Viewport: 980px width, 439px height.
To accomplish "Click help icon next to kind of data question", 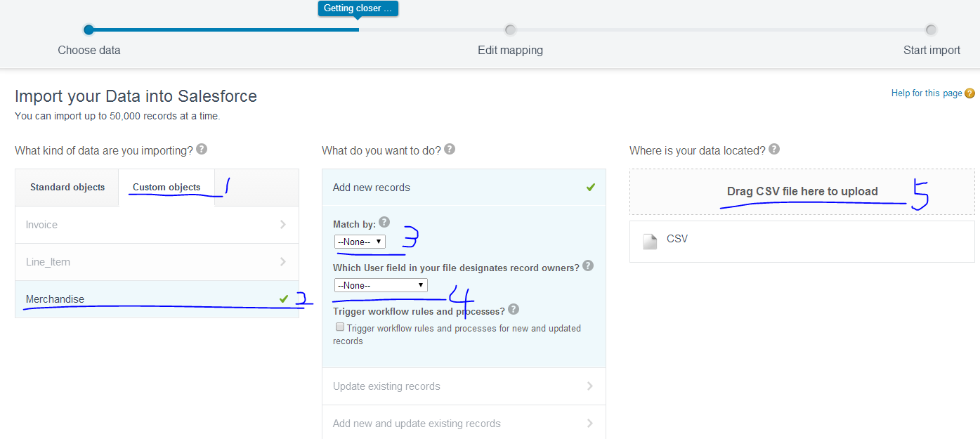I will click(202, 150).
